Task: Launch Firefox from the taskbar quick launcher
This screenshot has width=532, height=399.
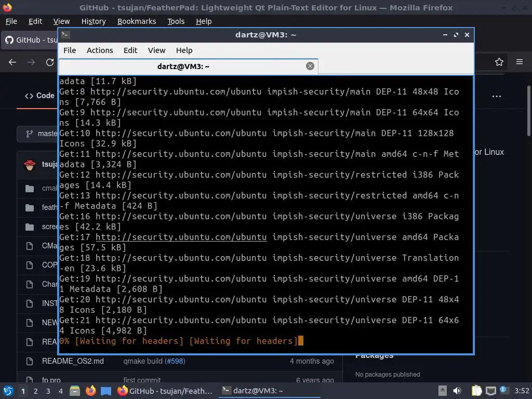Action: [x=90, y=391]
